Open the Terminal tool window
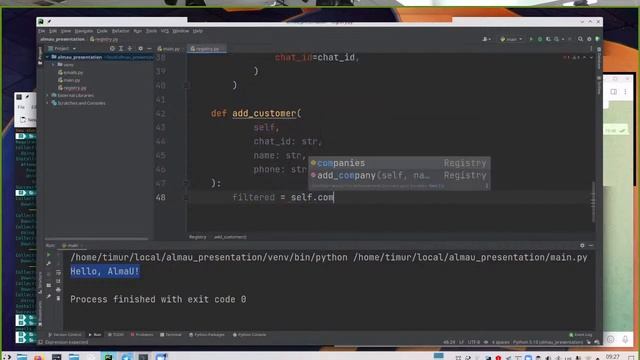 pyautogui.click(x=171, y=335)
